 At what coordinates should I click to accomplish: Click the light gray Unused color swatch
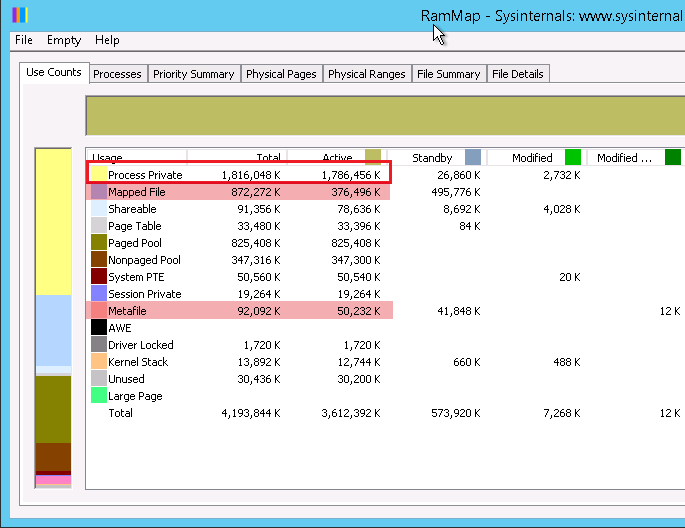click(99, 379)
